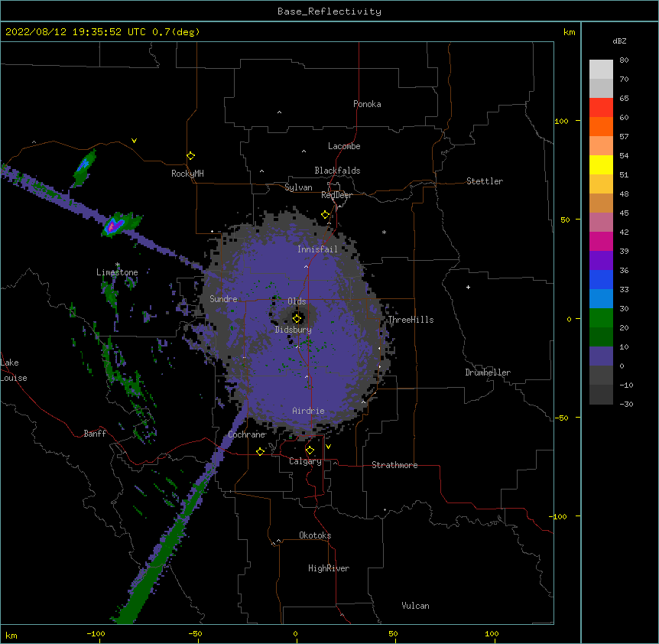
Task: Select the Banff label
Action: point(95,434)
